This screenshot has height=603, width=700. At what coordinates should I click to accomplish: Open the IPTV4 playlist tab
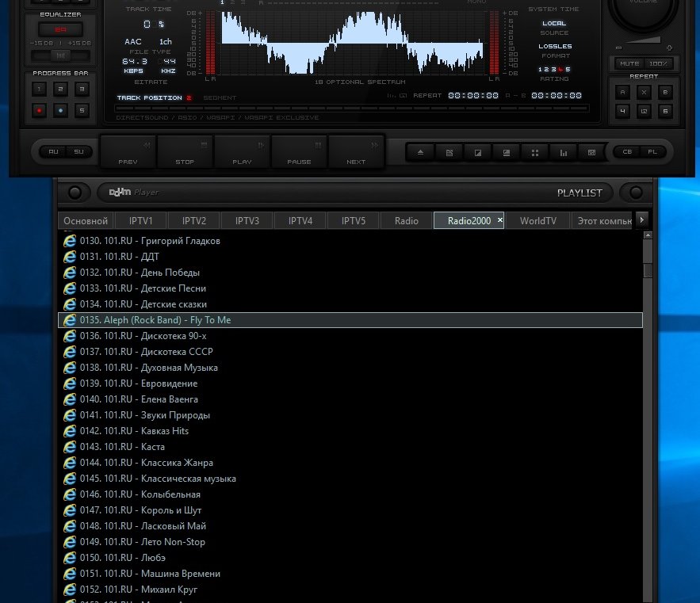[300, 221]
